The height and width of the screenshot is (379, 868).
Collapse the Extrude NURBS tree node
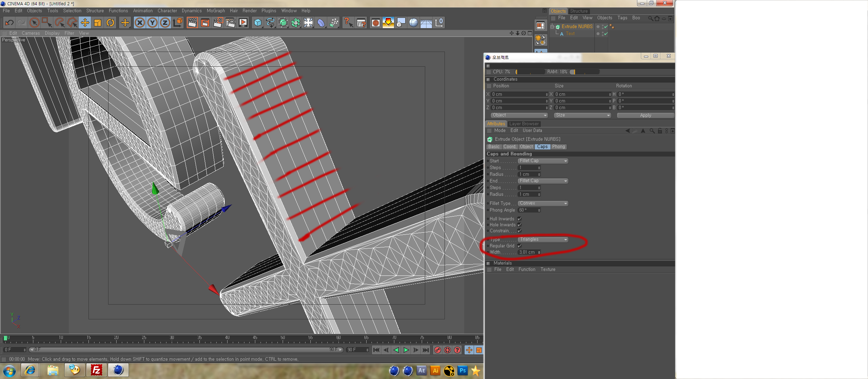552,27
